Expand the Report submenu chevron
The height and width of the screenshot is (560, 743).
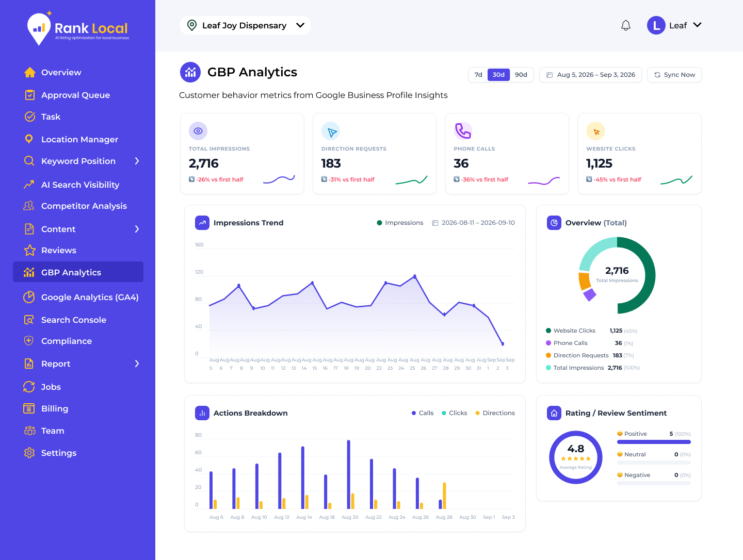[x=137, y=364]
